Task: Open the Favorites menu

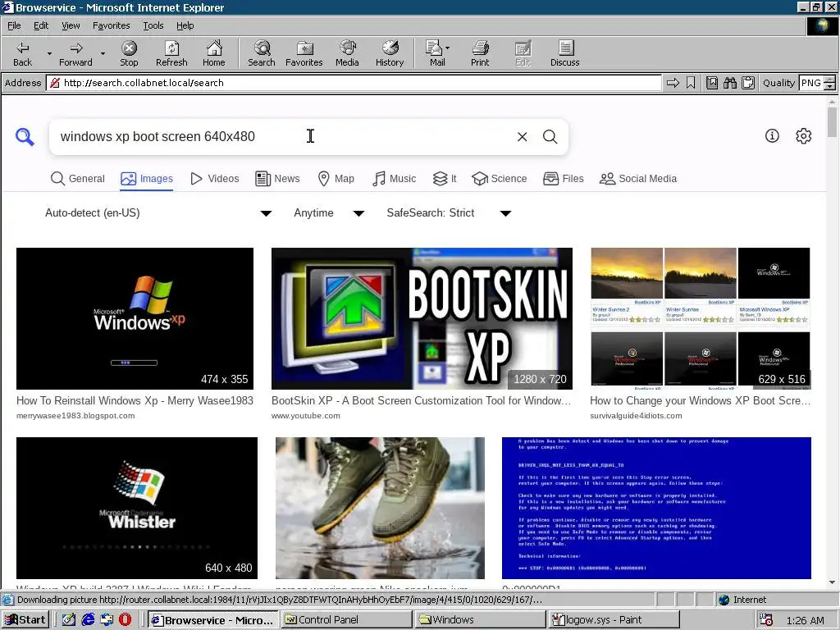Action: click(111, 25)
